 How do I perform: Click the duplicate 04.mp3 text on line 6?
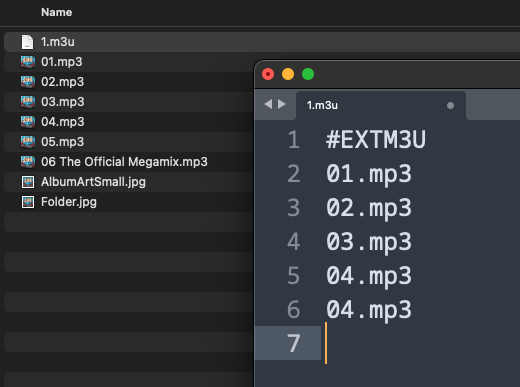(x=369, y=310)
